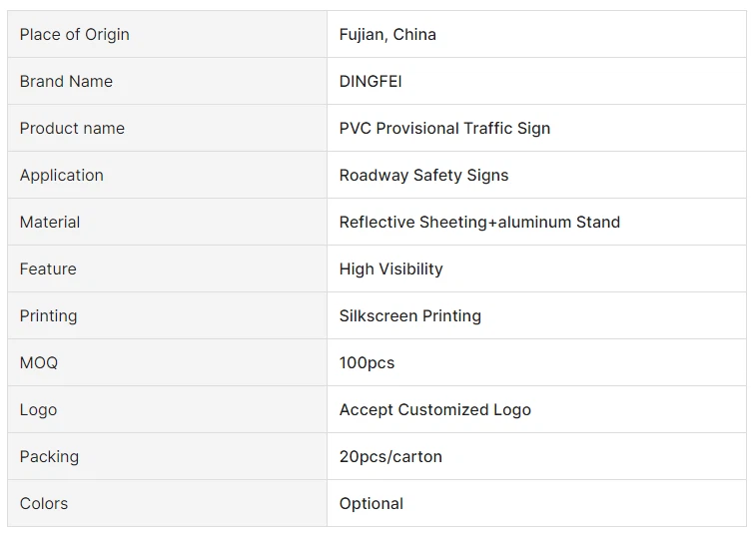Select the 'DINGFEI' brand value
The width and height of the screenshot is (756, 534).
[371, 82]
